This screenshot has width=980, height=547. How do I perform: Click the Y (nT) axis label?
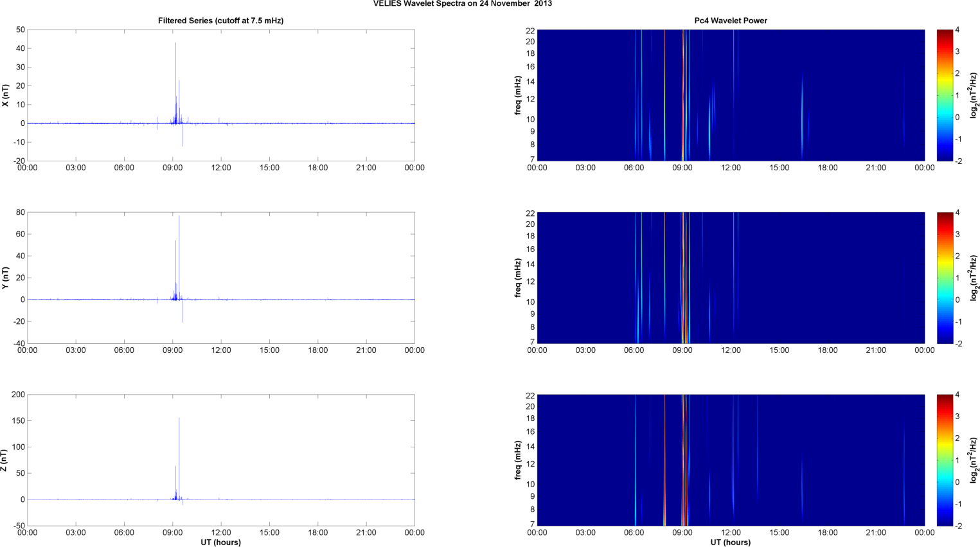(x=6, y=278)
